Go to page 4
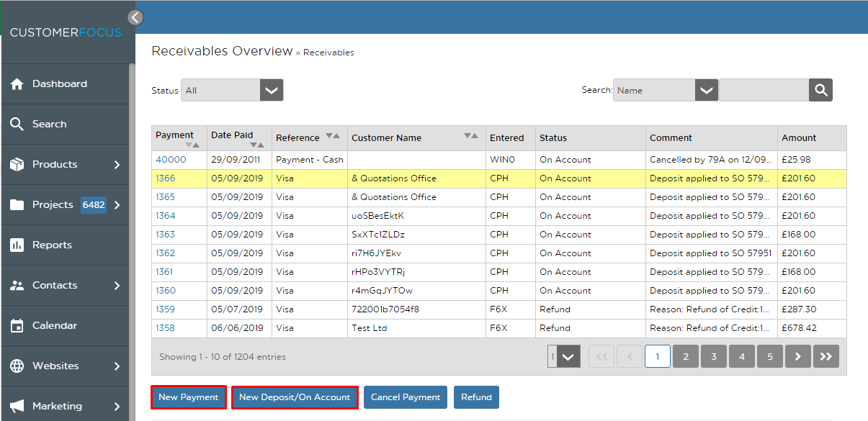This screenshot has height=421, width=868. pyautogui.click(x=742, y=356)
